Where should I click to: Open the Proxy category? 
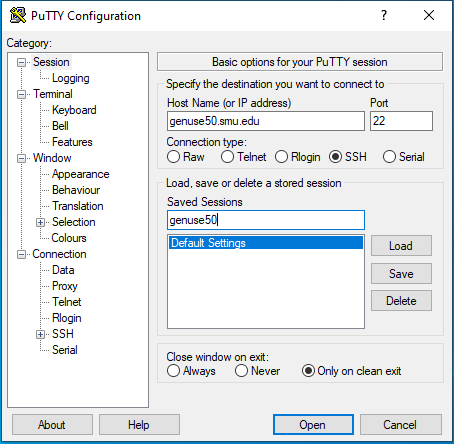[65, 286]
